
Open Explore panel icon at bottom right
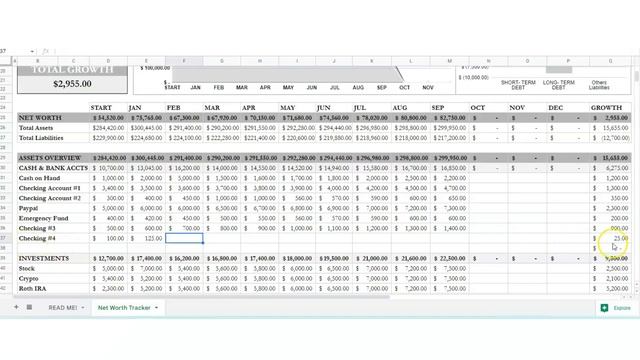point(604,308)
